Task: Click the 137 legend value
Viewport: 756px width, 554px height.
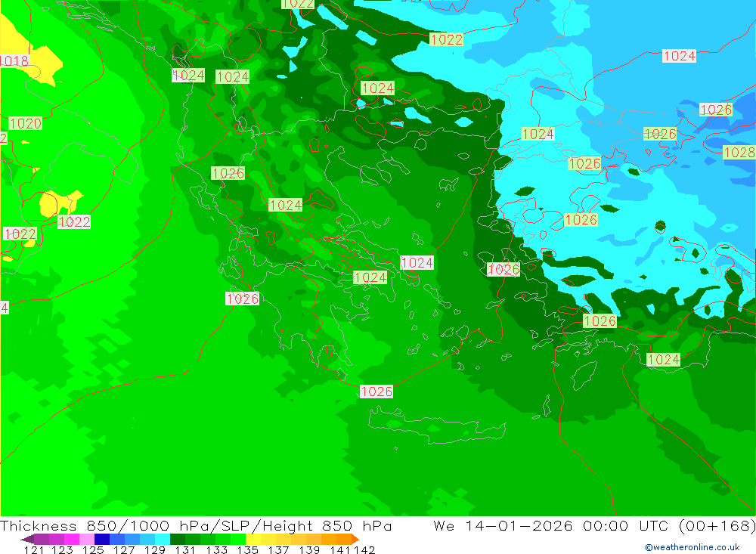Action: 277,549
